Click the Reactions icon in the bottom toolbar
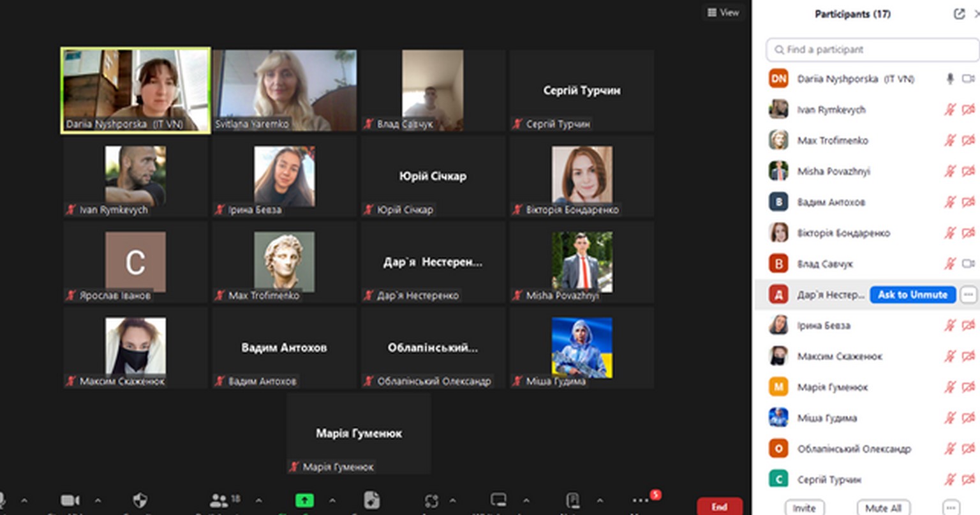Screen dimensions: 980x515 point(432,501)
